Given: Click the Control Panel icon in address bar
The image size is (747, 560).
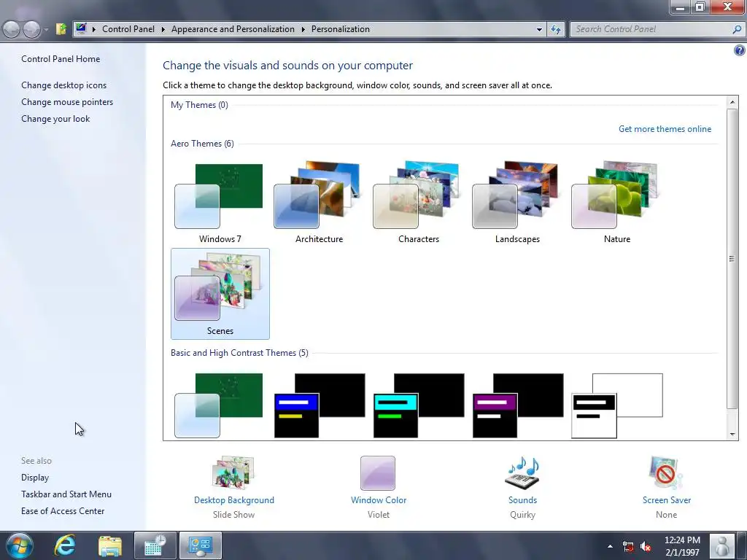Looking at the screenshot, I should click(82, 28).
